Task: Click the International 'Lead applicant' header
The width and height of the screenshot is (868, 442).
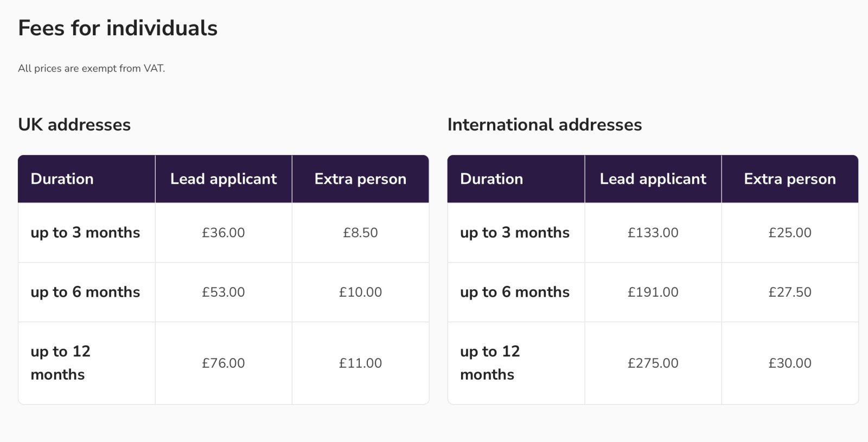Action: tap(653, 179)
